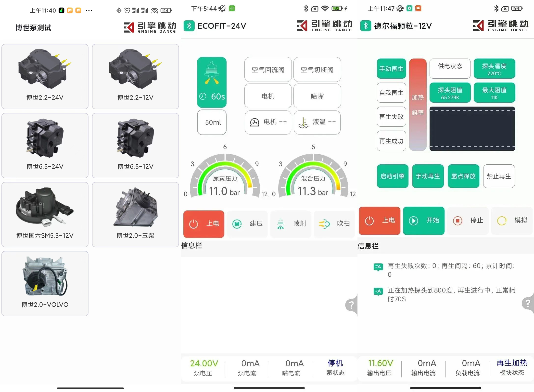Tap the 探头阻值 65.279K tile

pyautogui.click(x=450, y=93)
